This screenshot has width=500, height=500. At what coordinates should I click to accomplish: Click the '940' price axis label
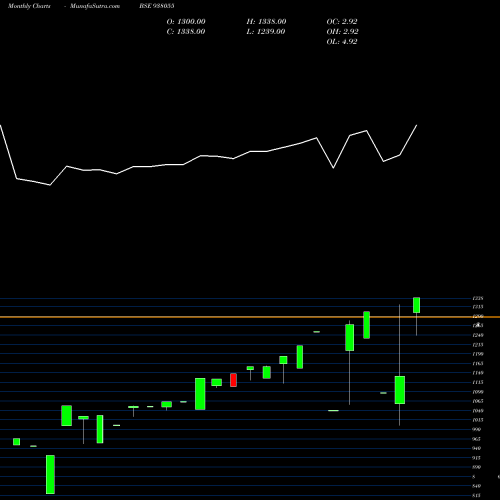pos(476,448)
